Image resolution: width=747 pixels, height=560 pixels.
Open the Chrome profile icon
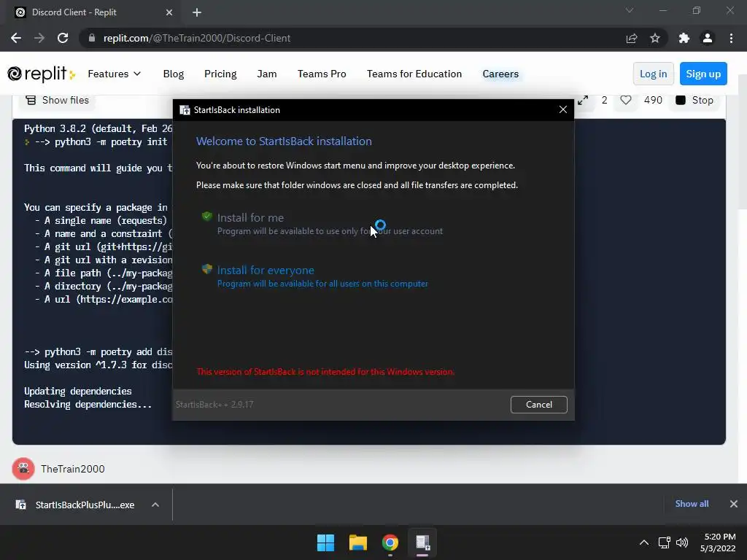pyautogui.click(x=708, y=38)
